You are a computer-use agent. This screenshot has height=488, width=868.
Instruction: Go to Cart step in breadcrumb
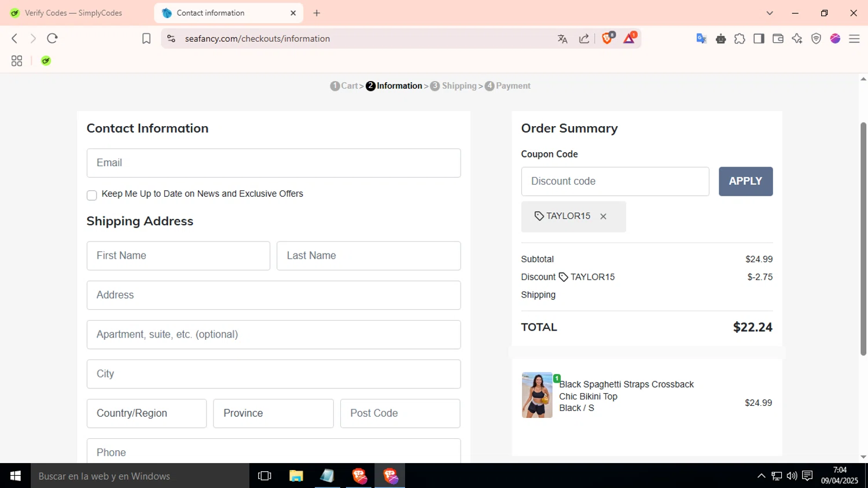[x=344, y=86]
